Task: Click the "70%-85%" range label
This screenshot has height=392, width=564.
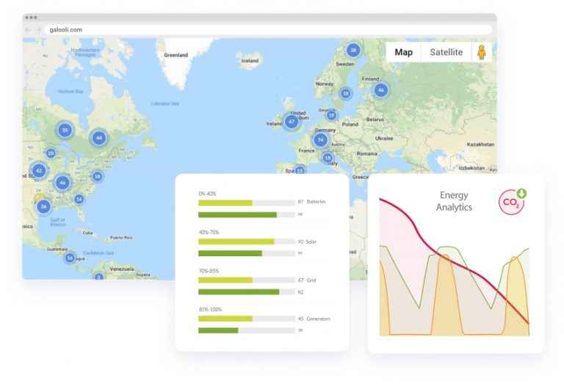Action: point(209,271)
